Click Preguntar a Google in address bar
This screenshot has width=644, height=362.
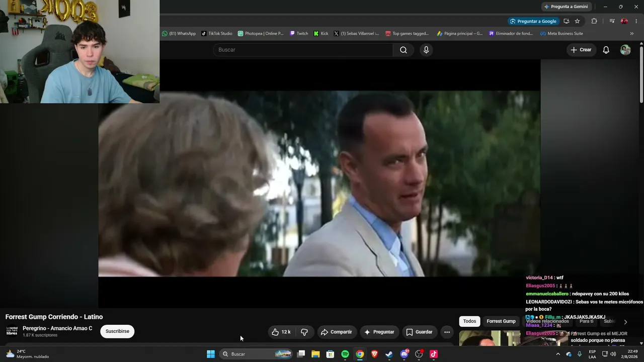point(533,21)
